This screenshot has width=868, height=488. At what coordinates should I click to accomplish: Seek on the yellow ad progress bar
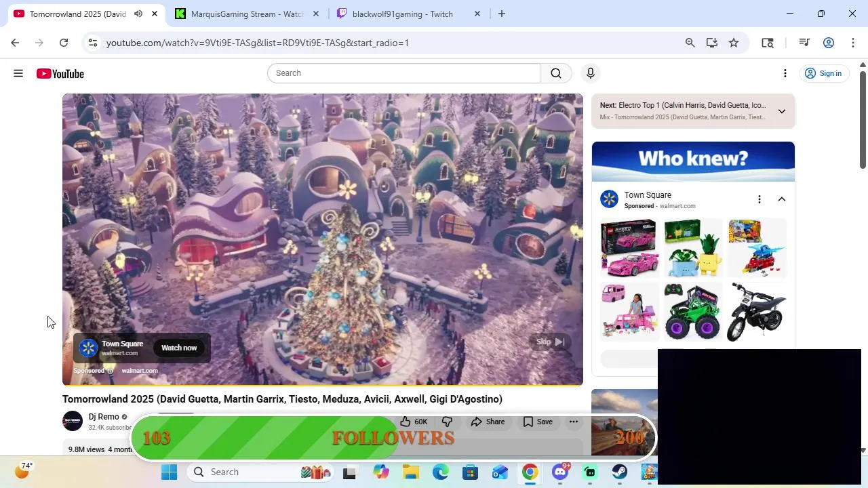tap(323, 384)
